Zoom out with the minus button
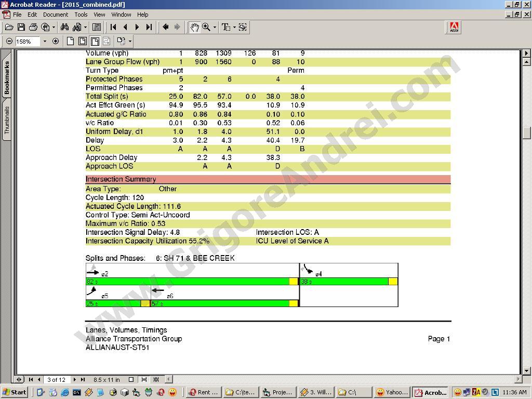The height and width of the screenshot is (399, 532). pos(9,42)
